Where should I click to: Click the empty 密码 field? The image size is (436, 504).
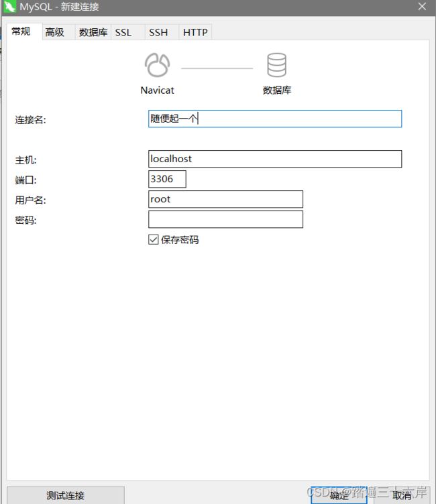point(225,220)
